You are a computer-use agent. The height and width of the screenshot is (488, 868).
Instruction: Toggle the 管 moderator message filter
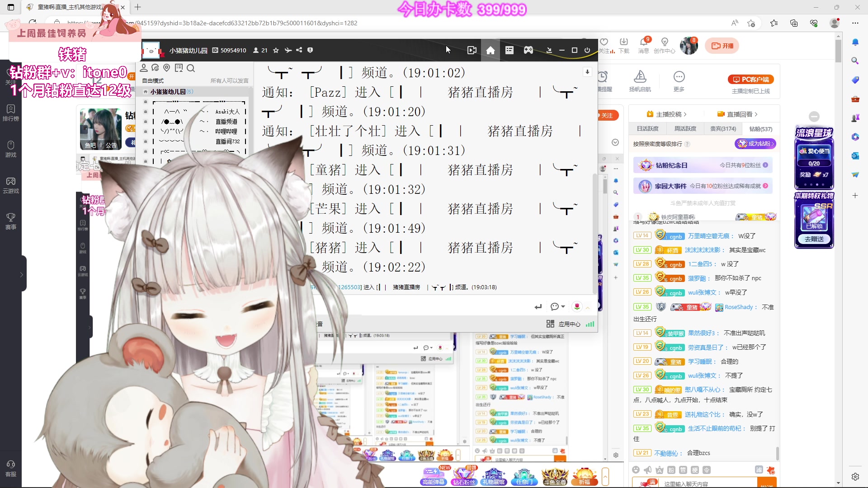(683, 470)
